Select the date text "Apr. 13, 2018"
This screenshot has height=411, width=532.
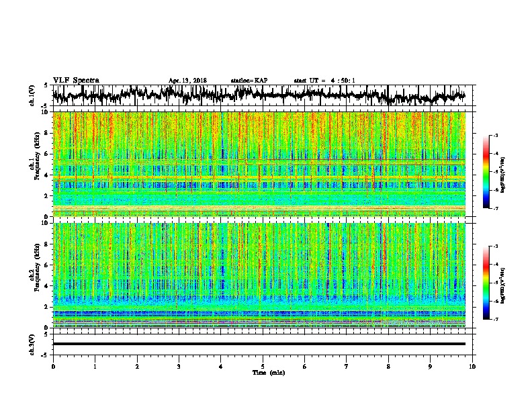coord(187,81)
